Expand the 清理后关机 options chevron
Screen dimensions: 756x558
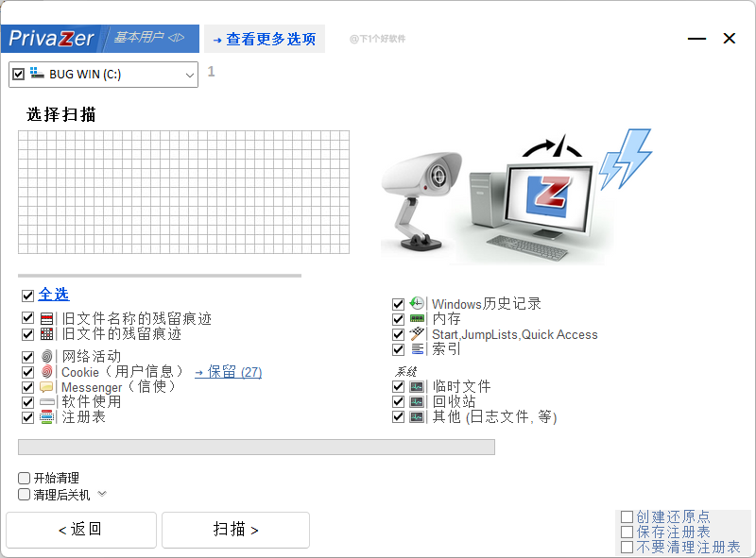tap(102, 494)
